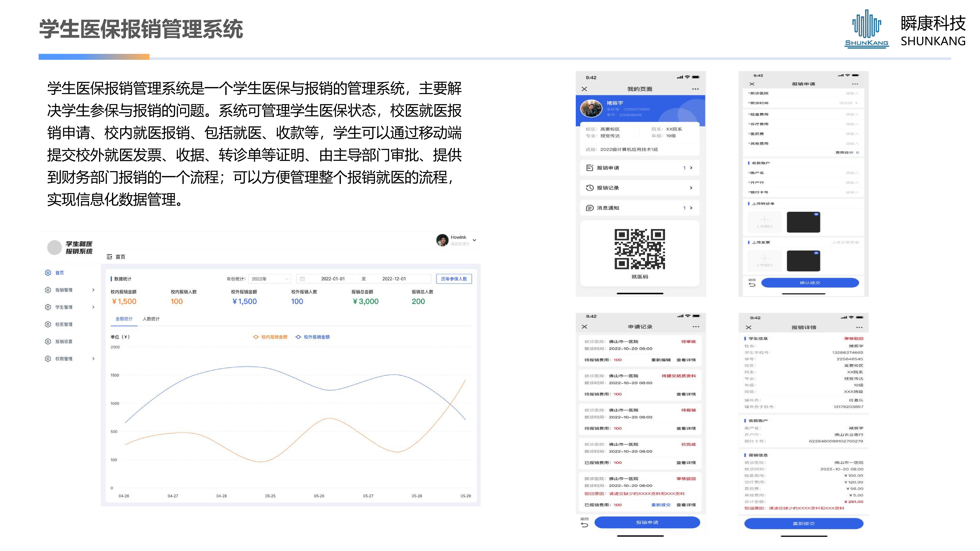Open more options on 报销详情 screen
This screenshot has height=551, width=980.
(x=859, y=327)
